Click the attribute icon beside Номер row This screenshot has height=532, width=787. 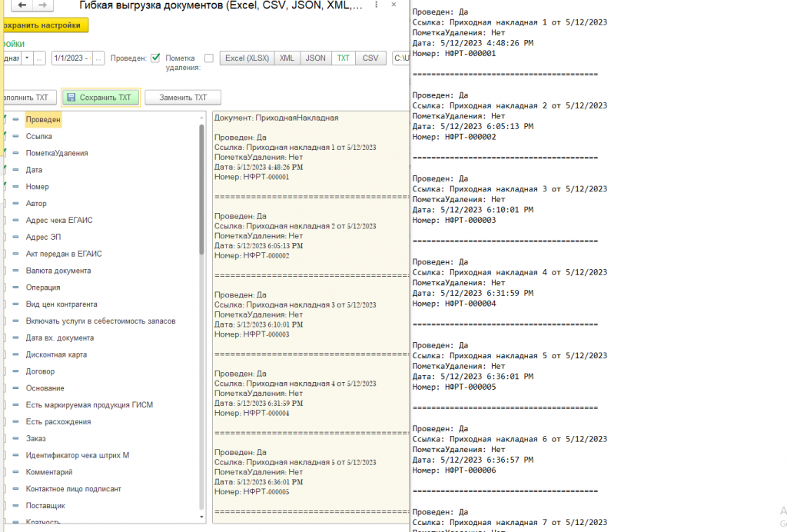tap(15, 187)
